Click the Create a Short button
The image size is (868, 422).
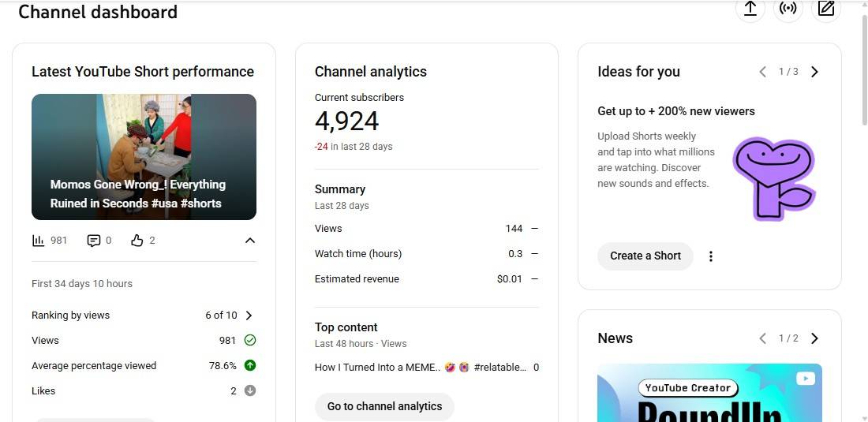pos(645,256)
